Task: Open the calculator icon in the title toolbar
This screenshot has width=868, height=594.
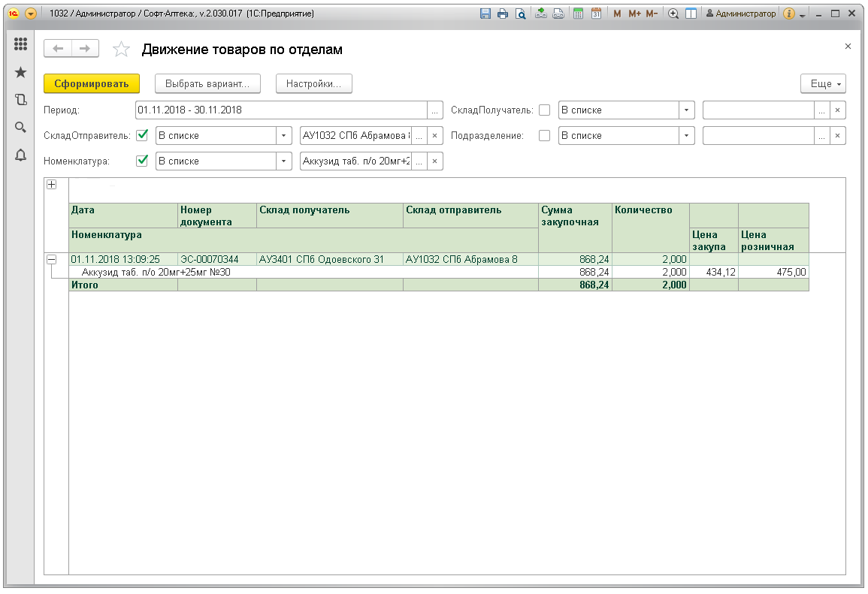Action: pyautogui.click(x=578, y=14)
